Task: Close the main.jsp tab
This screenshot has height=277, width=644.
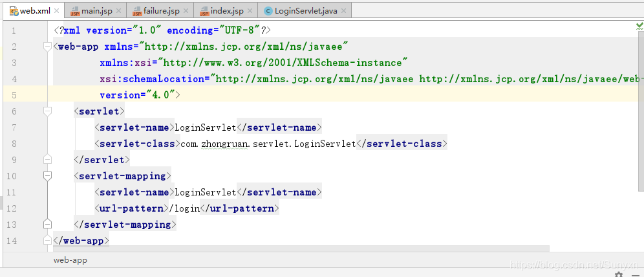Action: click(x=119, y=11)
